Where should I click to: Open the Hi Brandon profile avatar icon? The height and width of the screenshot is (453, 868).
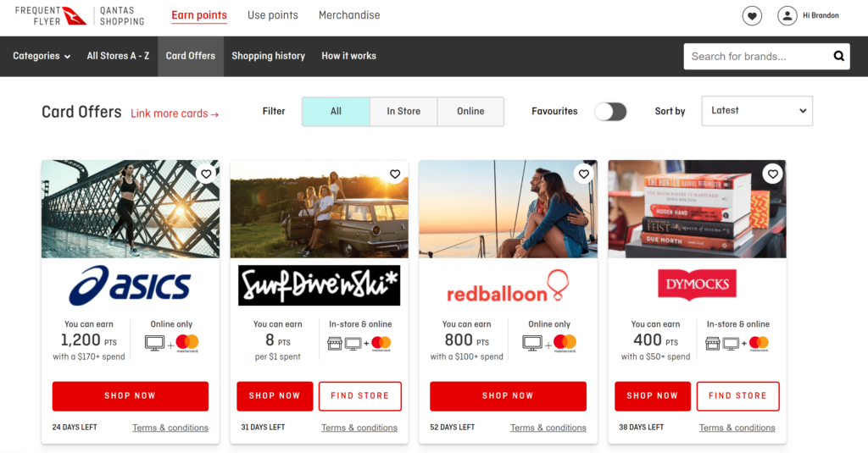click(787, 15)
